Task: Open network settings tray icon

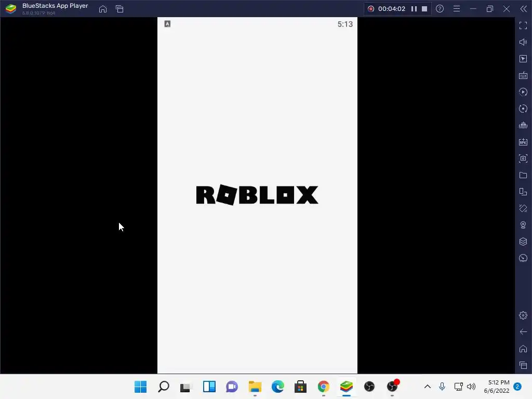Action: [458, 387]
